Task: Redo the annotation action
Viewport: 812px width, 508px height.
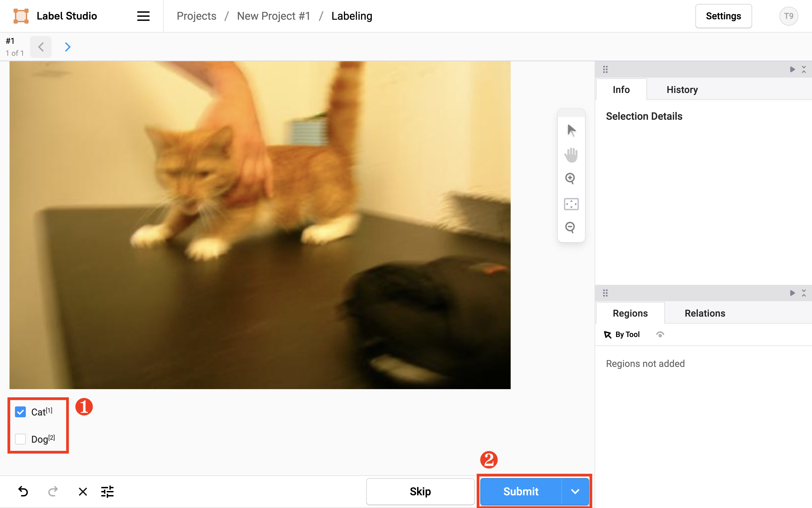Action: pyautogui.click(x=53, y=491)
